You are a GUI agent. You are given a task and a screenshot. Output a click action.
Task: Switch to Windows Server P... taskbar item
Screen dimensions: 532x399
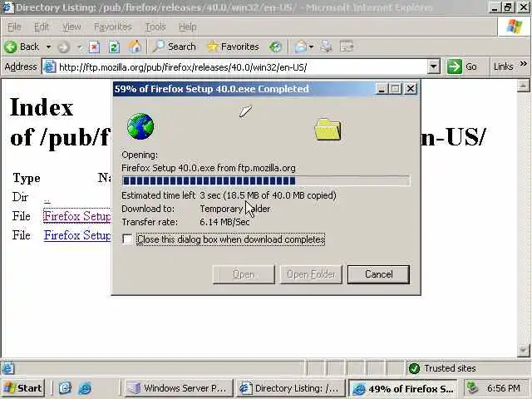pyautogui.click(x=179, y=388)
